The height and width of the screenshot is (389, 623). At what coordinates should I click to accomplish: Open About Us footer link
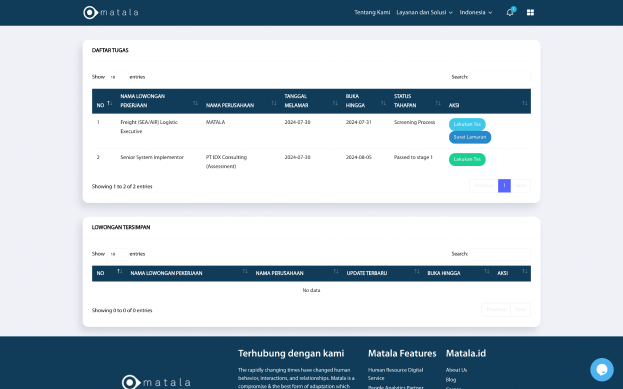coord(456,370)
